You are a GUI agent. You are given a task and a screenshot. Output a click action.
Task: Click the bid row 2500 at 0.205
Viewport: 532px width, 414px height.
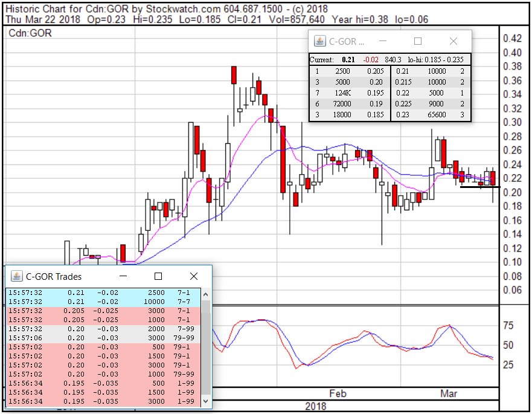[350, 71]
